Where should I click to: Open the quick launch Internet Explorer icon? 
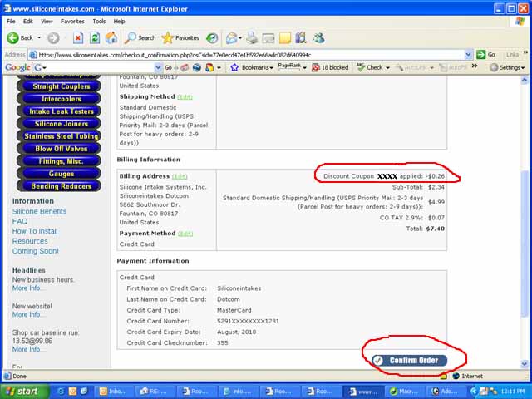coord(61,392)
